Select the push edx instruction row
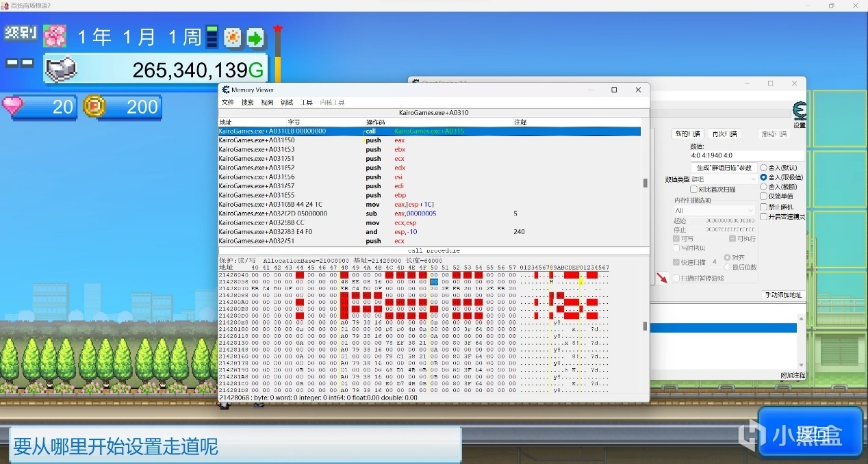The height and width of the screenshot is (464, 868). pos(429,168)
